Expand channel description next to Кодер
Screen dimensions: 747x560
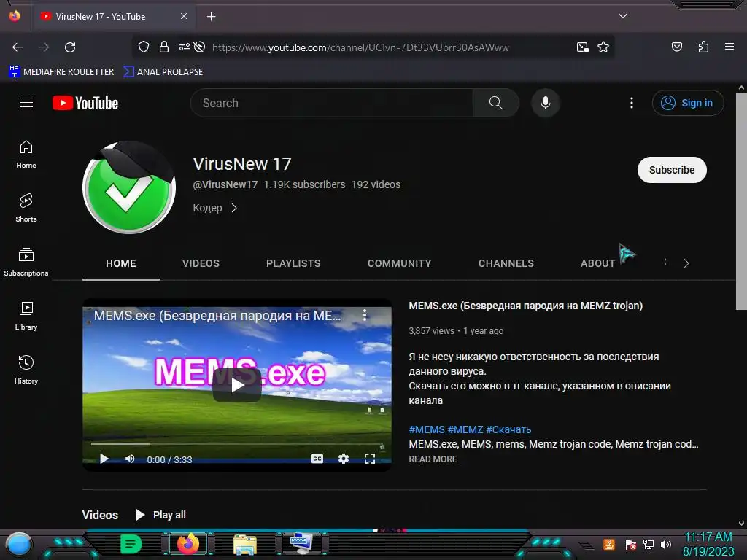point(234,208)
